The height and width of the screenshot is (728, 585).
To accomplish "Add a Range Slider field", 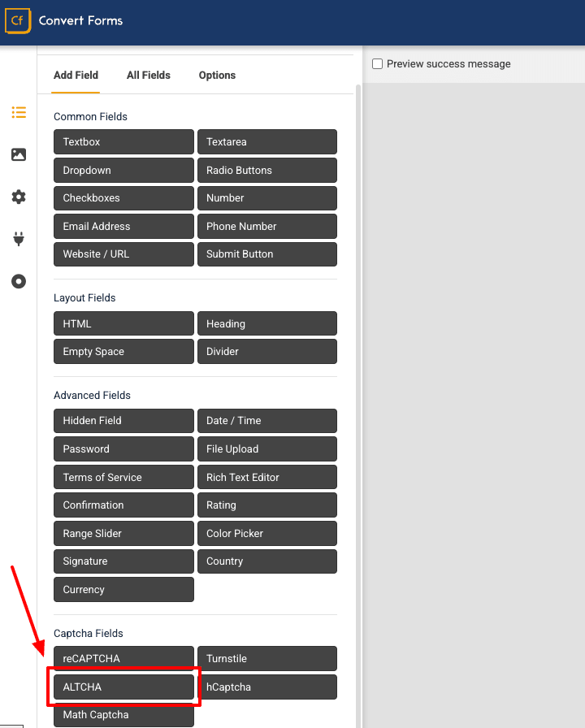I will [x=123, y=534].
